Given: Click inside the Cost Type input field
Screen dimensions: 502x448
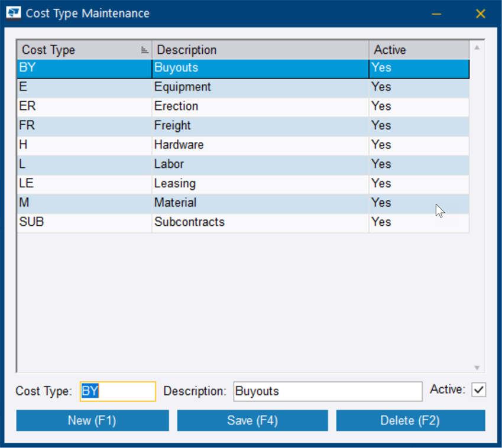Looking at the screenshot, I should (x=117, y=391).
